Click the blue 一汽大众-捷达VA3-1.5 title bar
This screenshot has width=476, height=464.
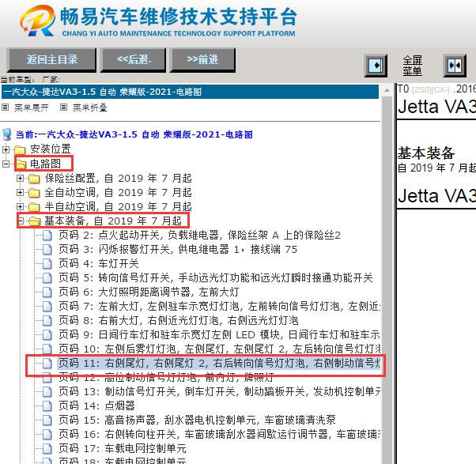(190, 92)
